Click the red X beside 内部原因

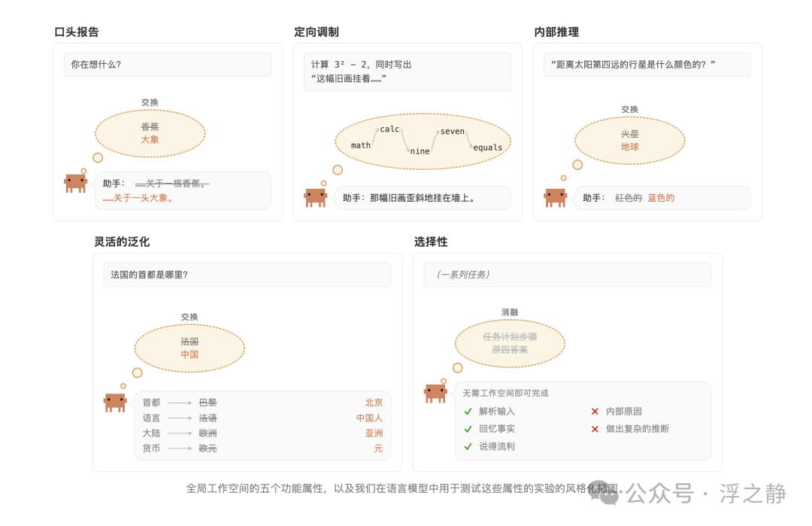click(x=595, y=412)
